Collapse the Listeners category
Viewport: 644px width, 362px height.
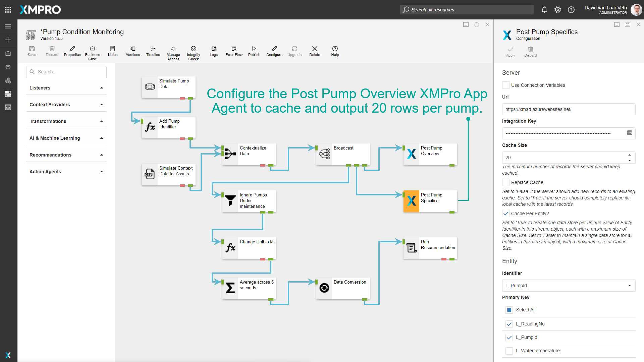tap(66, 88)
